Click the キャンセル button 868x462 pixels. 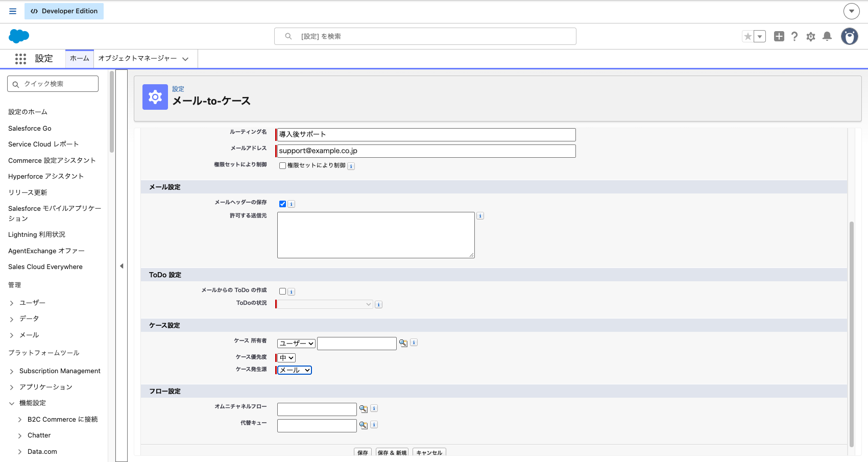click(429, 453)
